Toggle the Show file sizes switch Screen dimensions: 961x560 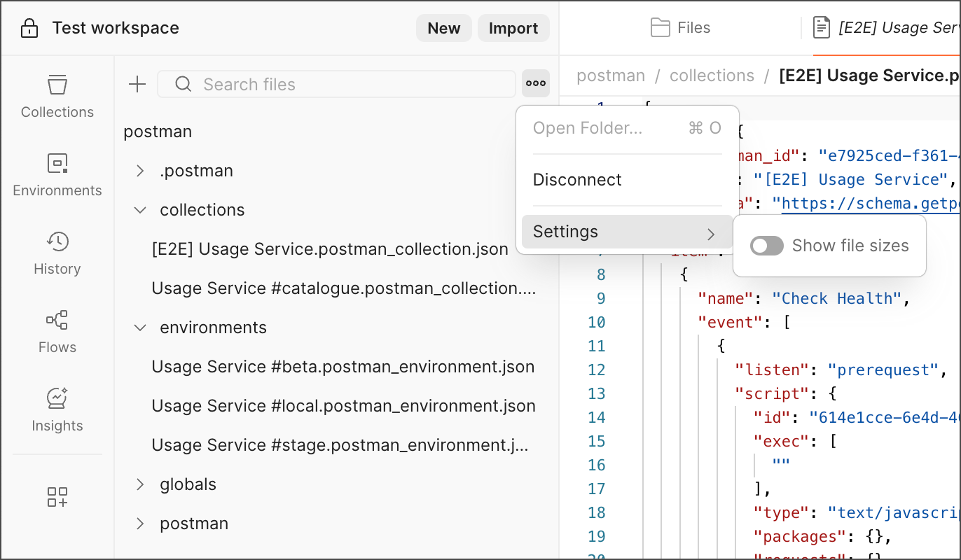(x=766, y=246)
